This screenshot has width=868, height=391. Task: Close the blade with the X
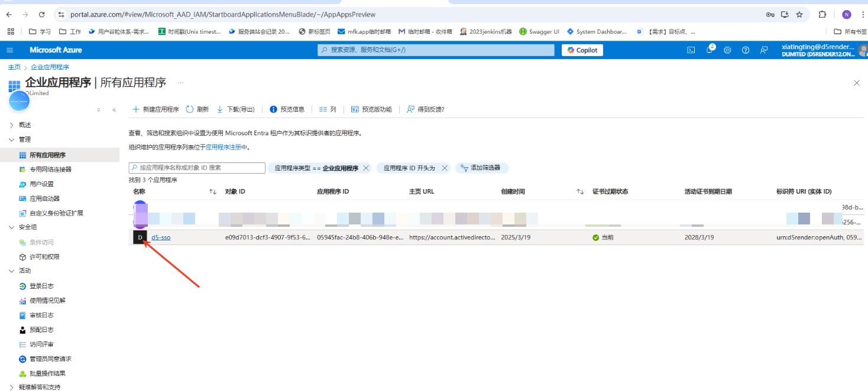pyautogui.click(x=856, y=83)
